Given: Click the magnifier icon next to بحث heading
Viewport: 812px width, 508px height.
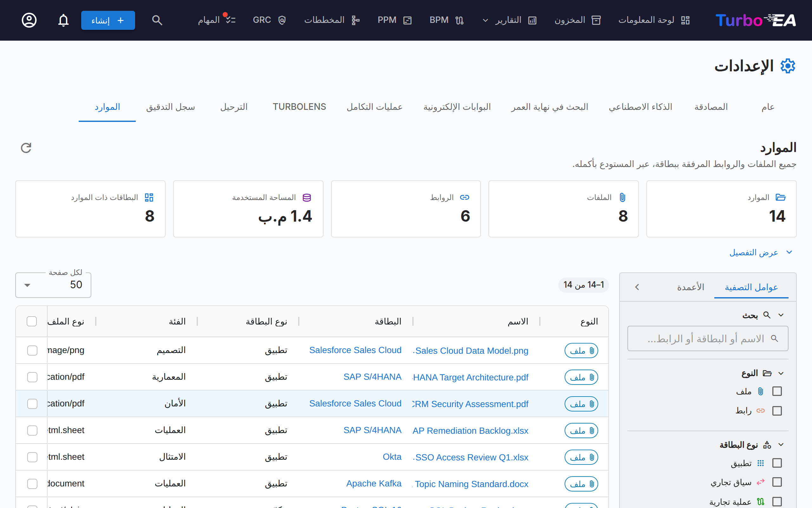Looking at the screenshot, I should coord(767,315).
